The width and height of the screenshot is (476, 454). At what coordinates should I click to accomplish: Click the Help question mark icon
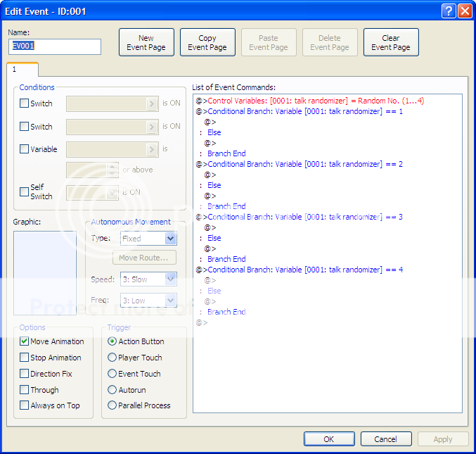point(449,11)
